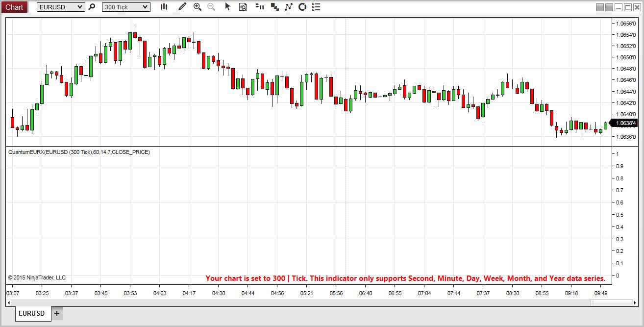Toggle the chart trader icon
644x327 pixels.
[260, 7]
